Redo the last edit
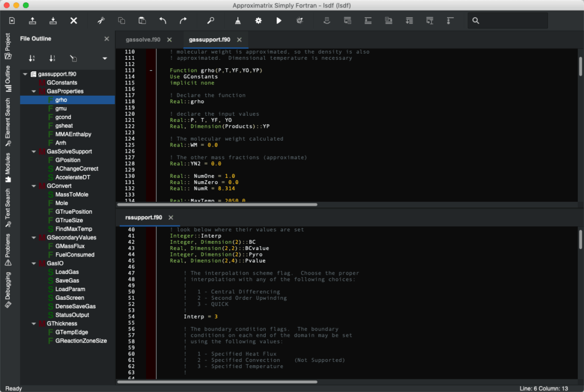584x392 pixels. 183,21
